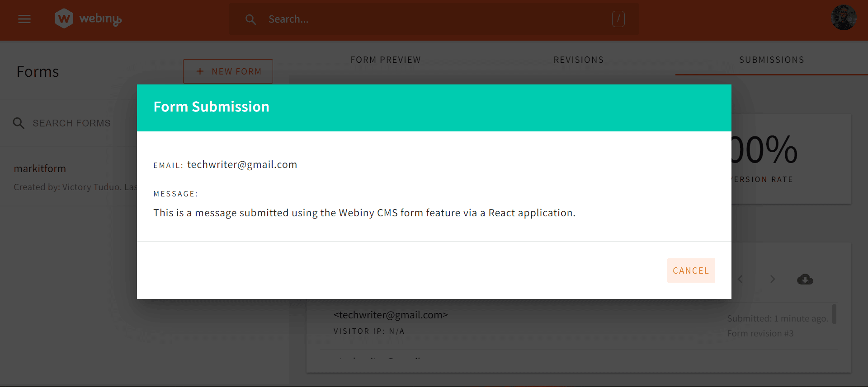This screenshot has width=868, height=387.
Task: Click the magnifier icon in top search bar
Action: [x=250, y=19]
